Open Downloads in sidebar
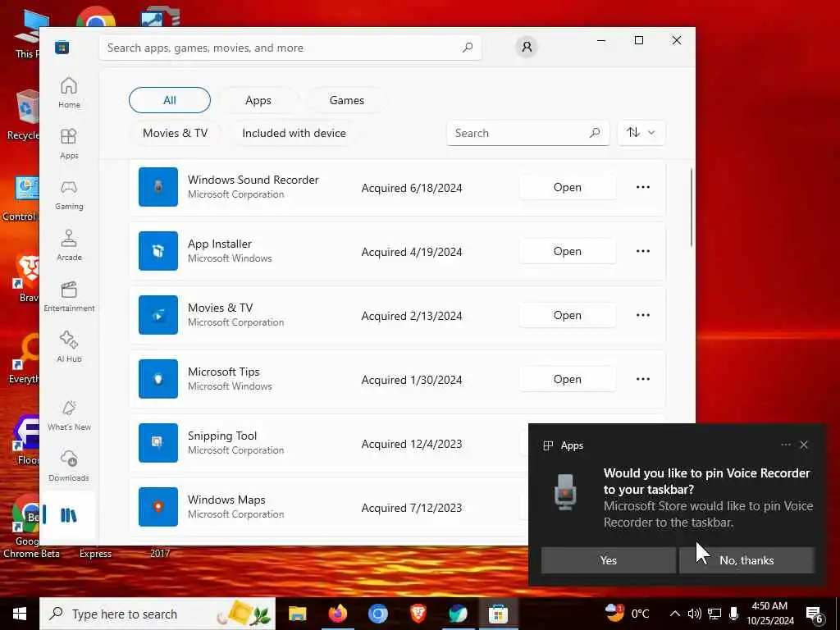The height and width of the screenshot is (630, 840). point(69,466)
